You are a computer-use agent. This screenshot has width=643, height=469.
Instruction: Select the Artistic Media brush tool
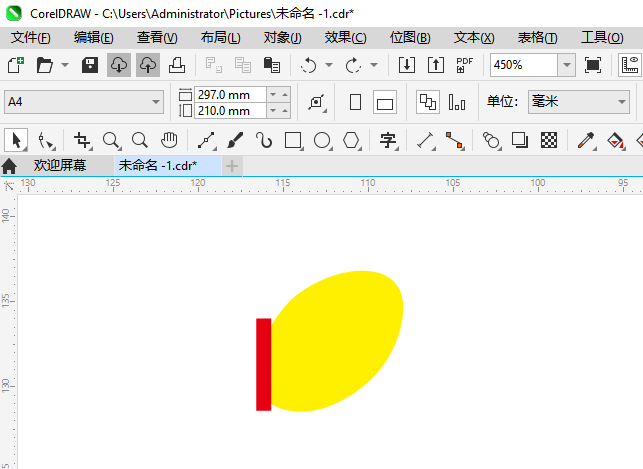[235, 141]
